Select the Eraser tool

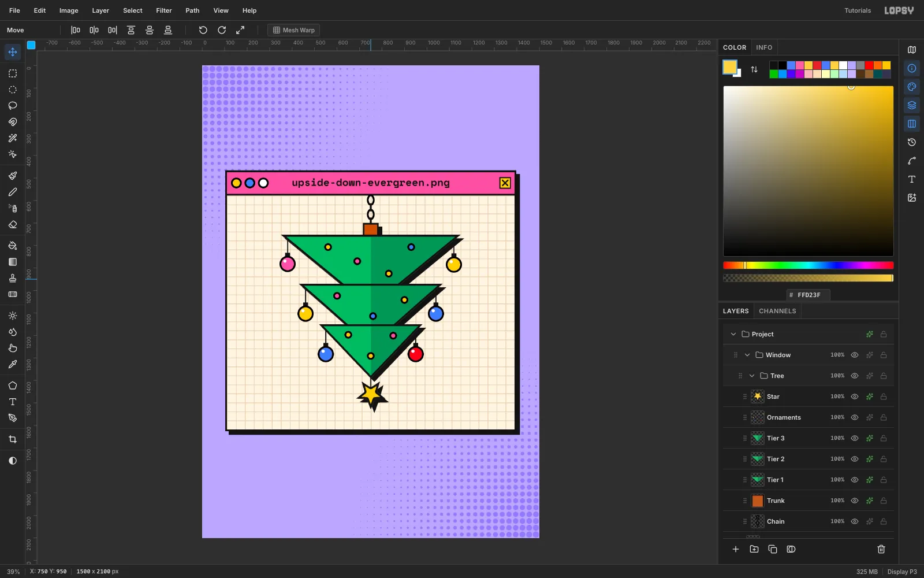point(13,224)
